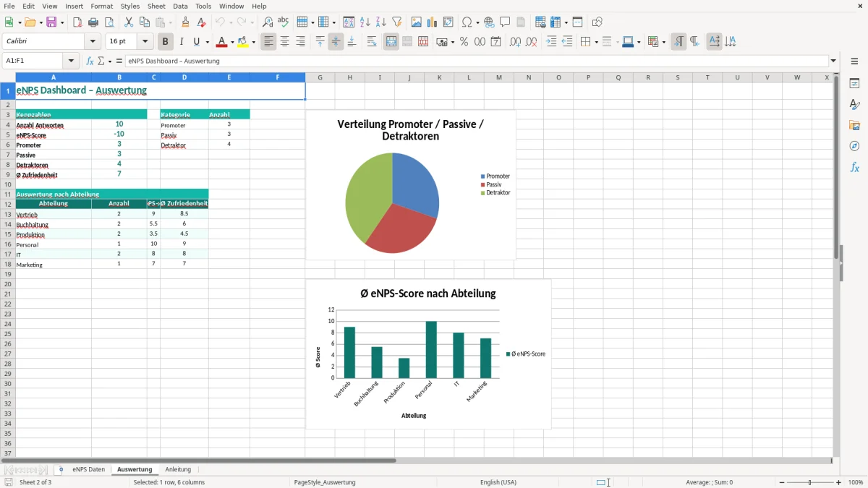Expand the Name Box dropdown
868x488 pixels.
pos(71,61)
